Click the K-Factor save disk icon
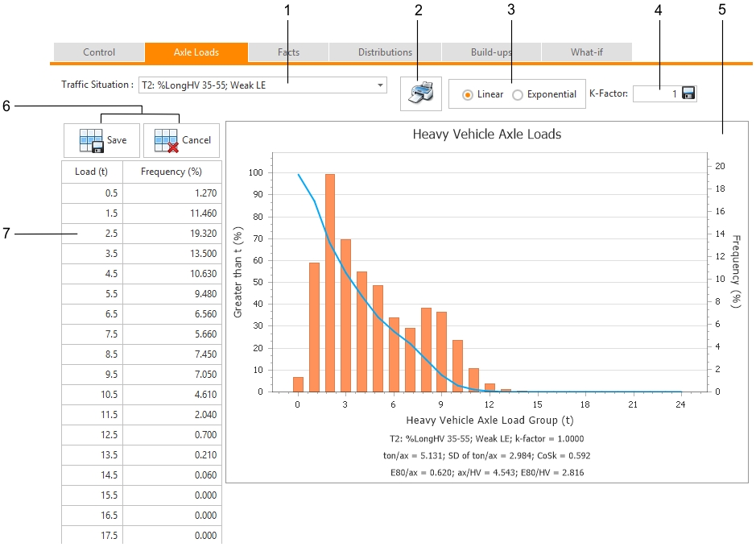The width and height of the screenshot is (756, 547). pyautogui.click(x=688, y=93)
